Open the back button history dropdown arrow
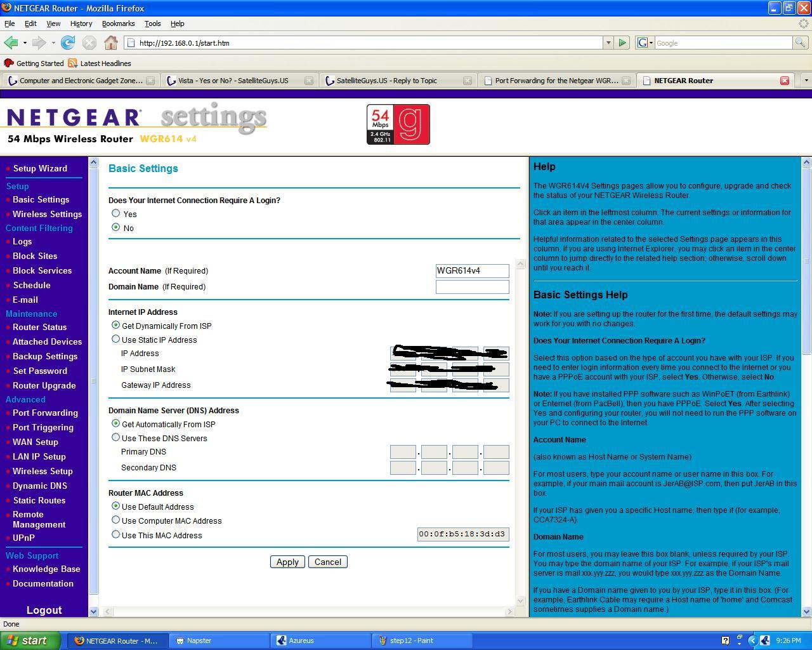 25,43
